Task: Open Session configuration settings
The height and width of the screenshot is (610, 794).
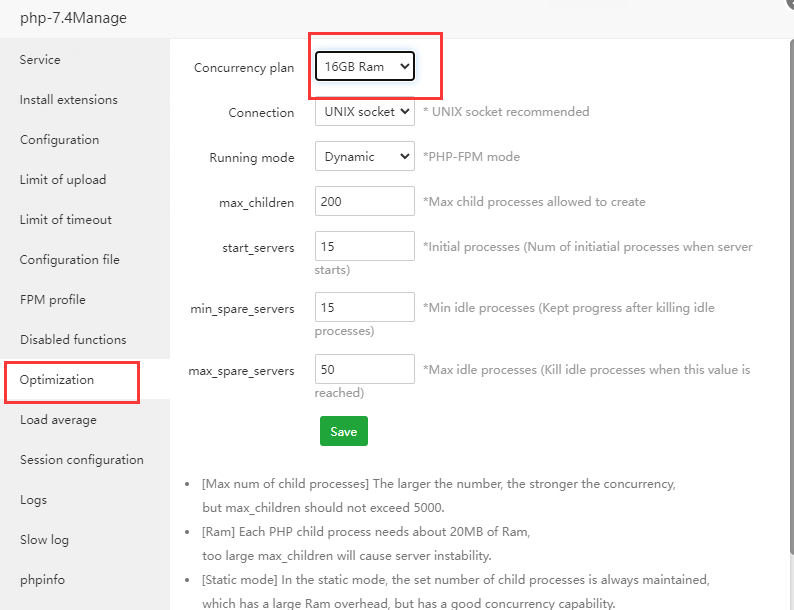Action: (81, 460)
